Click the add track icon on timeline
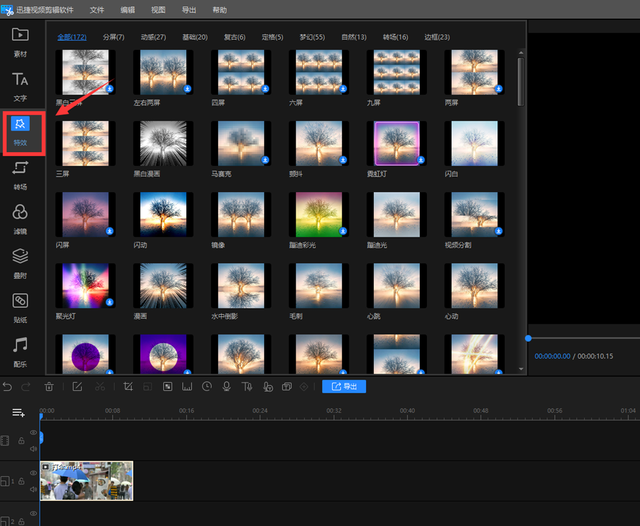Image resolution: width=640 pixels, height=526 pixels. click(18, 413)
